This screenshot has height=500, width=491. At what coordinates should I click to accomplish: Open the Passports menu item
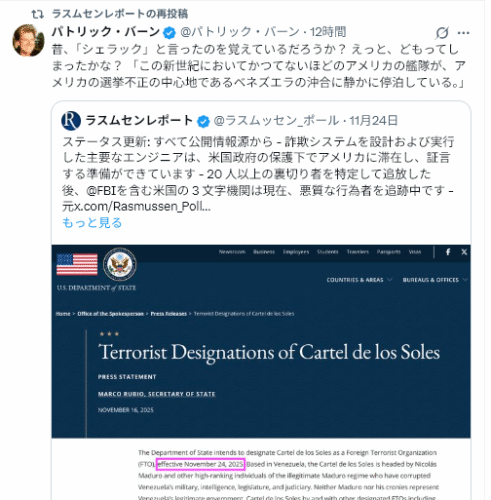(388, 252)
